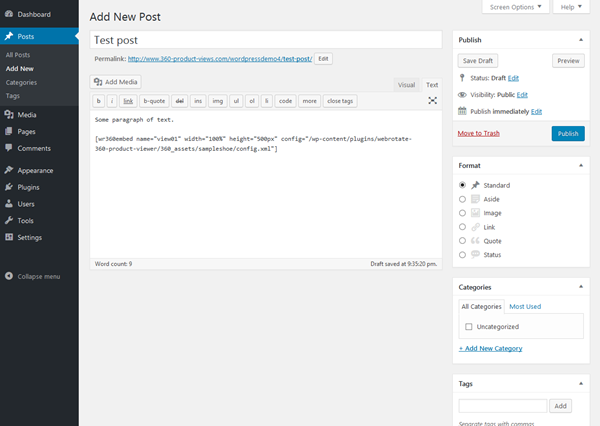Viewport: 600px width, 426px height.
Task: Open the Media library icon
Action: pyautogui.click(x=9, y=115)
